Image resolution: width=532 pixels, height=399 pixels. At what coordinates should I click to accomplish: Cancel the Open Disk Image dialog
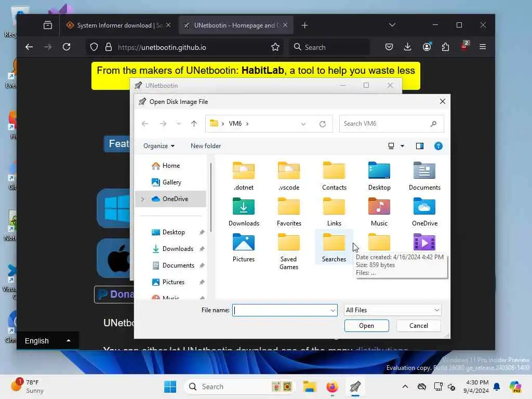418,326
